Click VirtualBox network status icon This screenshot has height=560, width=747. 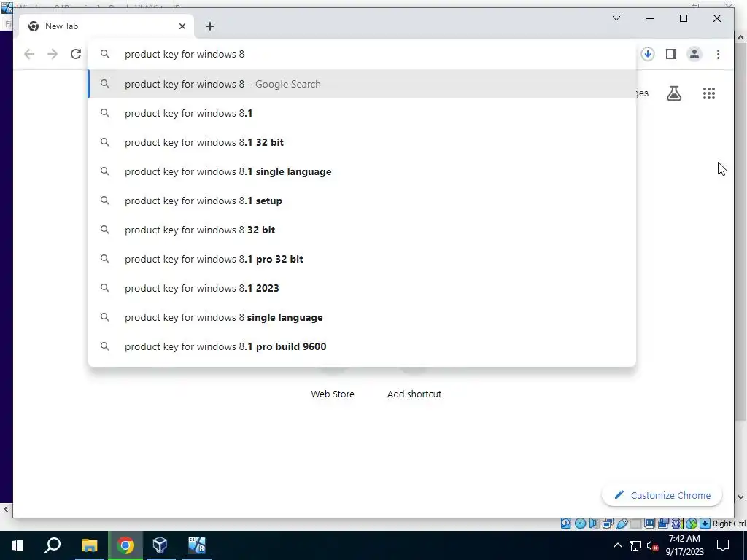608,524
